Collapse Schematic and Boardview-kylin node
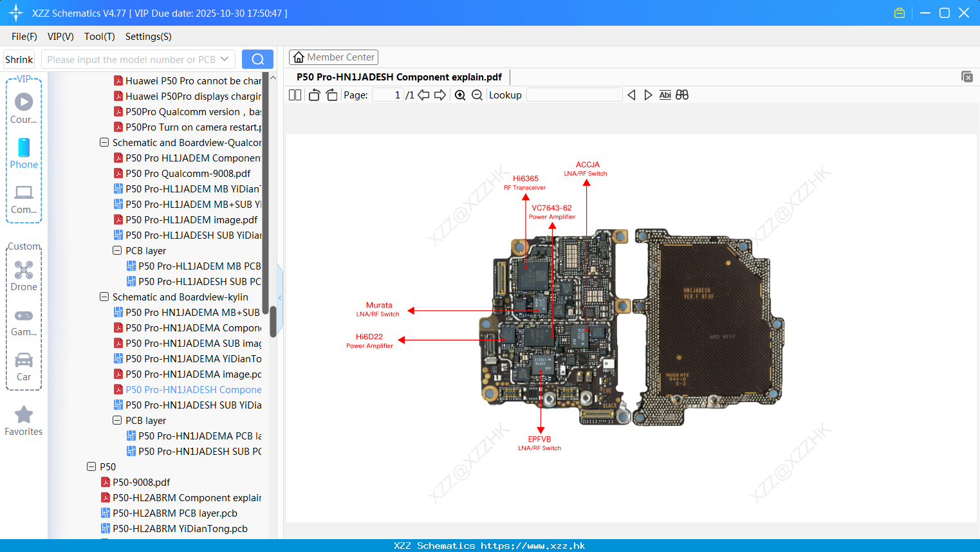The width and height of the screenshot is (980, 552). coord(104,297)
